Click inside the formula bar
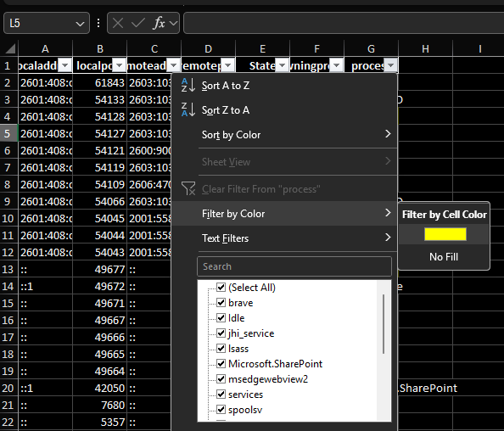 point(344,23)
